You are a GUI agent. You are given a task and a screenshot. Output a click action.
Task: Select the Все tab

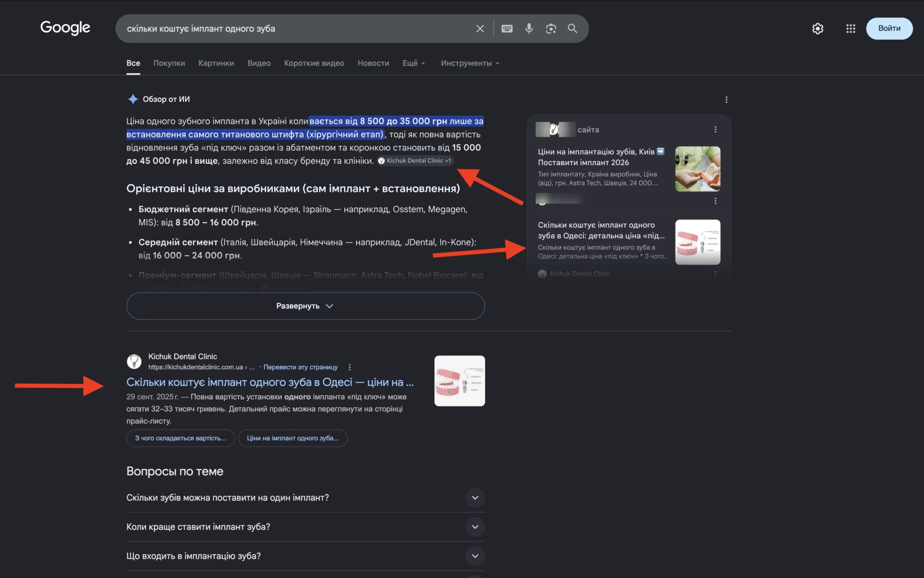[133, 63]
